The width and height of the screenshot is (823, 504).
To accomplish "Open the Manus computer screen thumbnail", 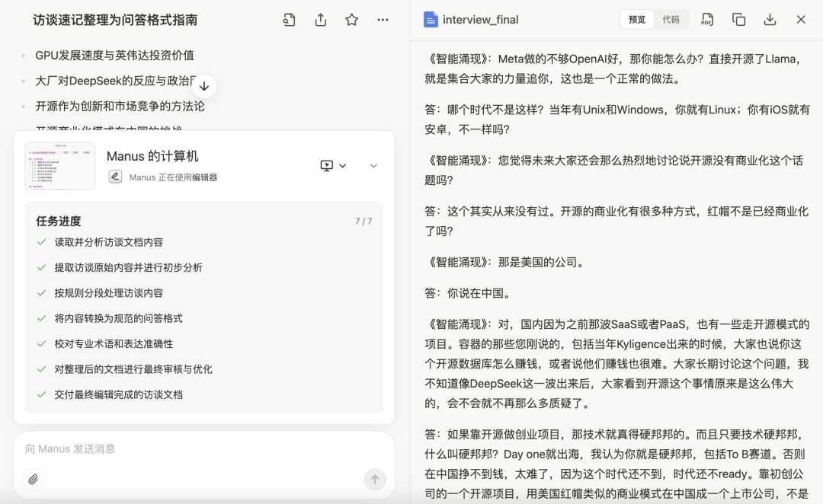I will click(x=60, y=166).
